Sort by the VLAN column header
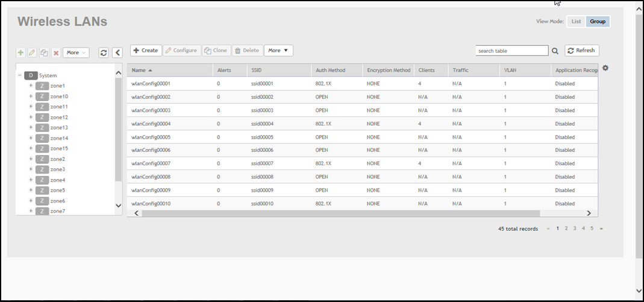Viewport: 644px width, 302px height. click(525, 71)
